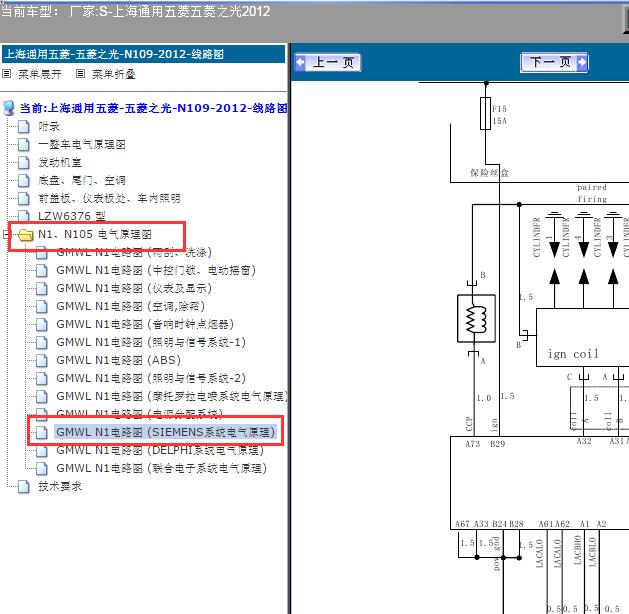Open GMWL N1电路图 (联合电子系统电气原理)
Image resolution: width=629 pixels, height=614 pixels.
pyautogui.click(x=162, y=468)
